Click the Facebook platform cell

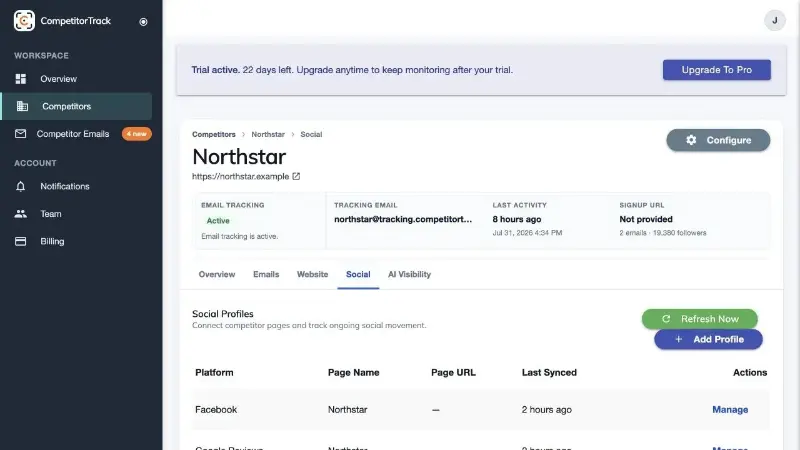click(216, 410)
